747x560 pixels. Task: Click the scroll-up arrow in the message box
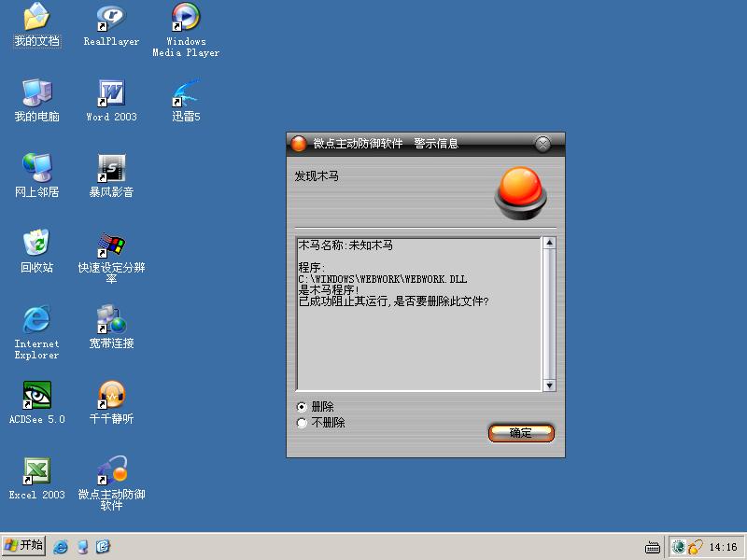pyautogui.click(x=549, y=243)
